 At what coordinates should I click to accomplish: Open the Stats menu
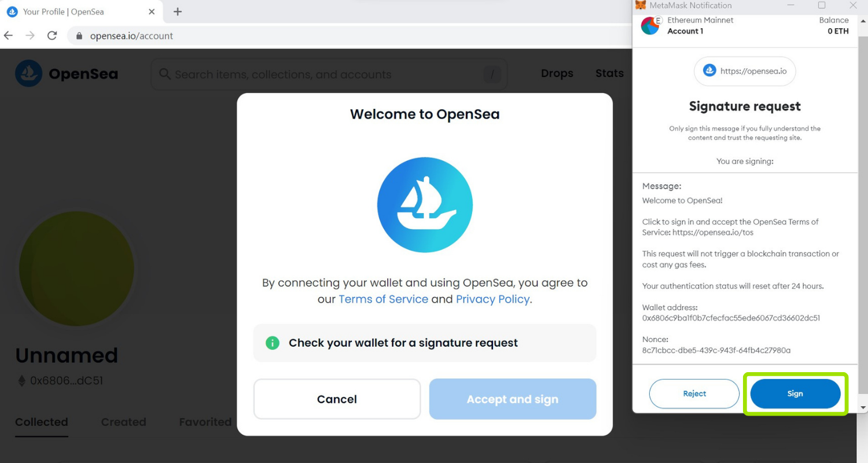tap(609, 74)
